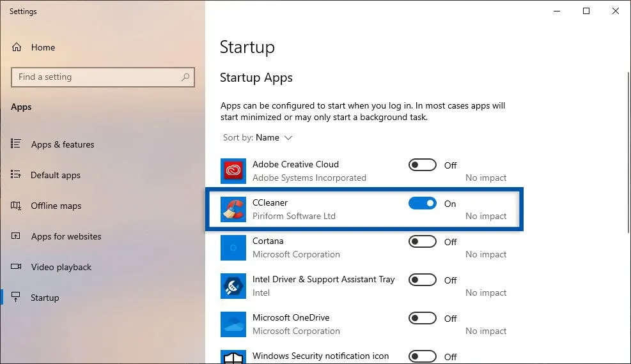Image resolution: width=631 pixels, height=364 pixels.
Task: Click the Intel Driver & Support Assistant Tray label
Action: pyautogui.click(x=323, y=279)
